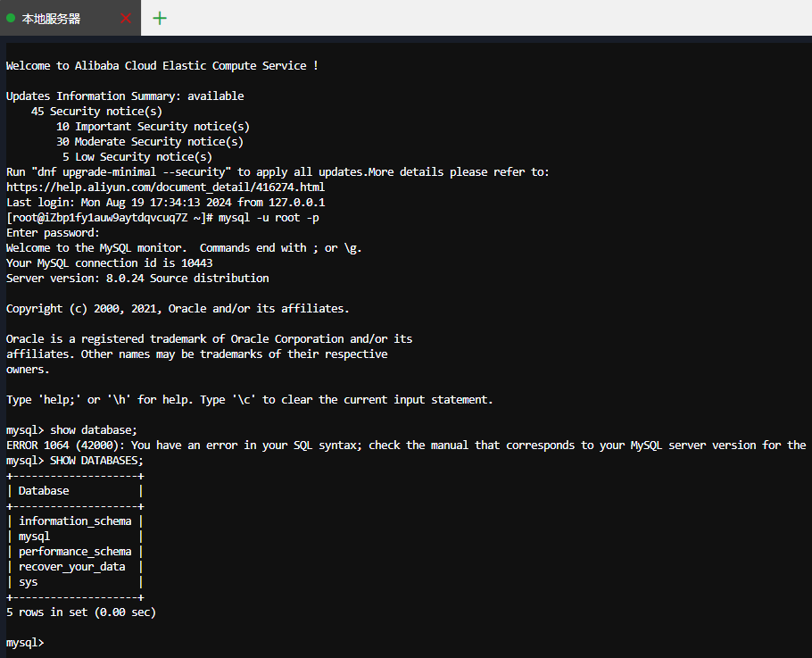This screenshot has height=658, width=812.
Task: Click the 'Oracle is a registered trademark' line
Action: tap(209, 339)
